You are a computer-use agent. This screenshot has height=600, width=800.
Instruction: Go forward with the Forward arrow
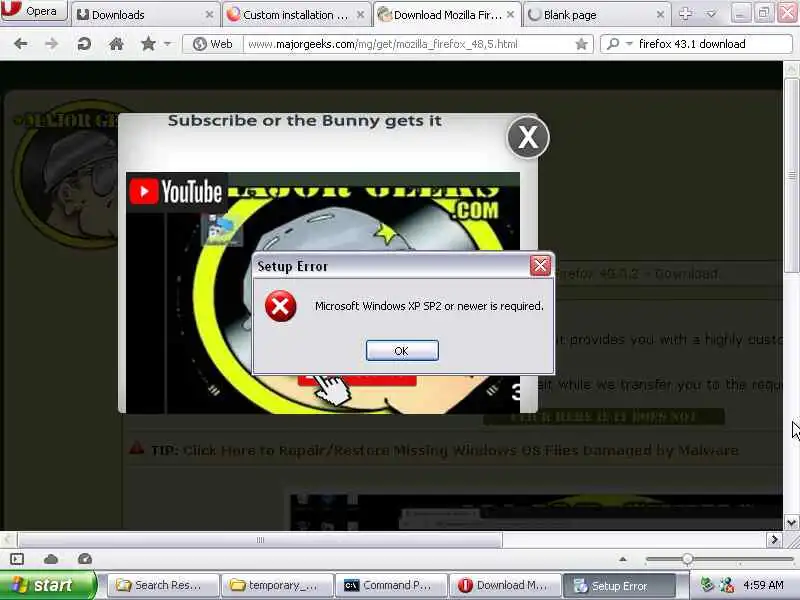pos(52,44)
